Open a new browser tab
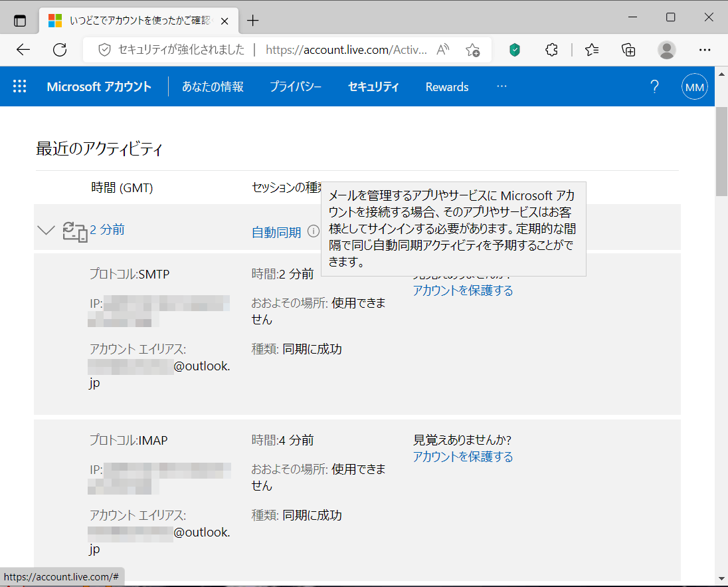 (252, 21)
